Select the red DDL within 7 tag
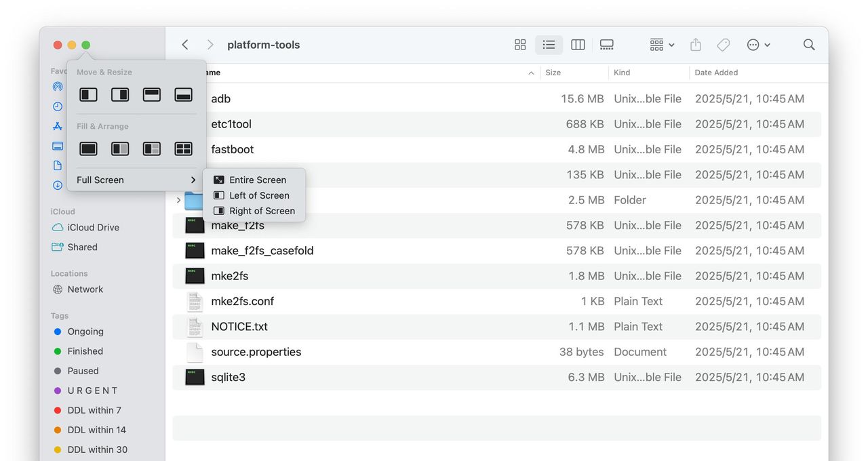This screenshot has height=461, width=868. coord(94,410)
